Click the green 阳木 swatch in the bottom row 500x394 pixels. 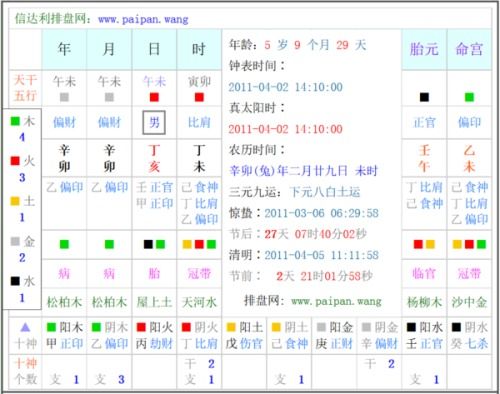(x=51, y=327)
